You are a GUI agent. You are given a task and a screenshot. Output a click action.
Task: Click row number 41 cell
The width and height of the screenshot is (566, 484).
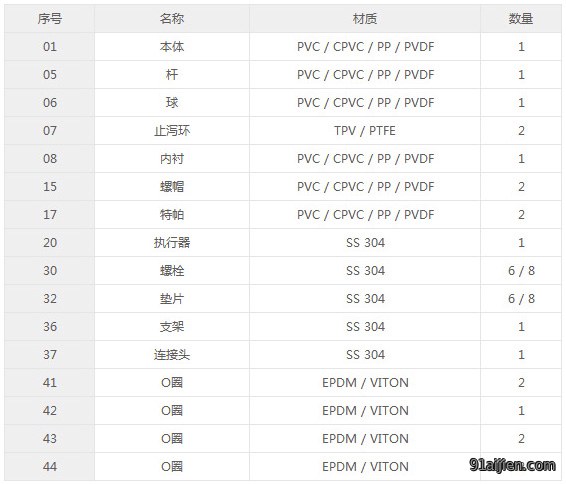click(50, 383)
